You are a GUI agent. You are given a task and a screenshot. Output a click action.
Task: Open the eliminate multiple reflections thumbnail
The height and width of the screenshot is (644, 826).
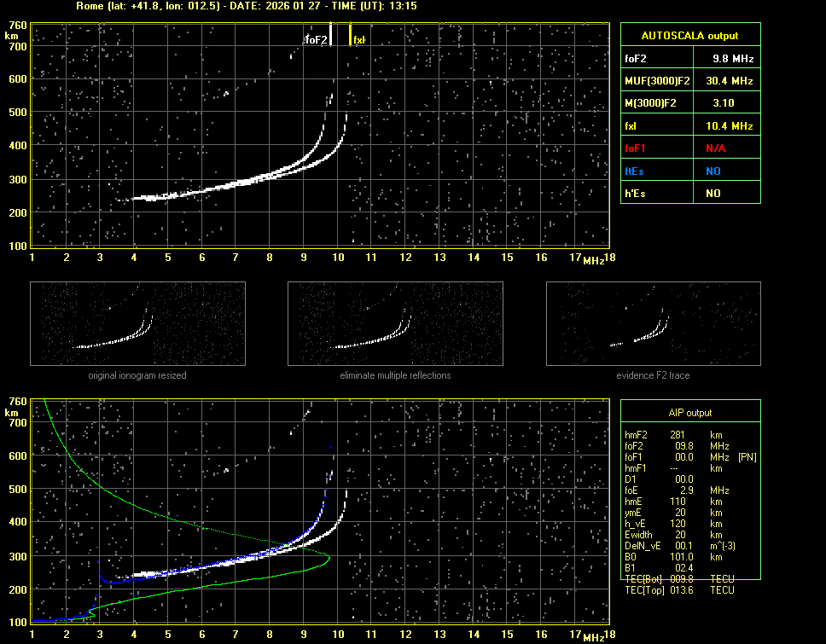[x=395, y=325]
